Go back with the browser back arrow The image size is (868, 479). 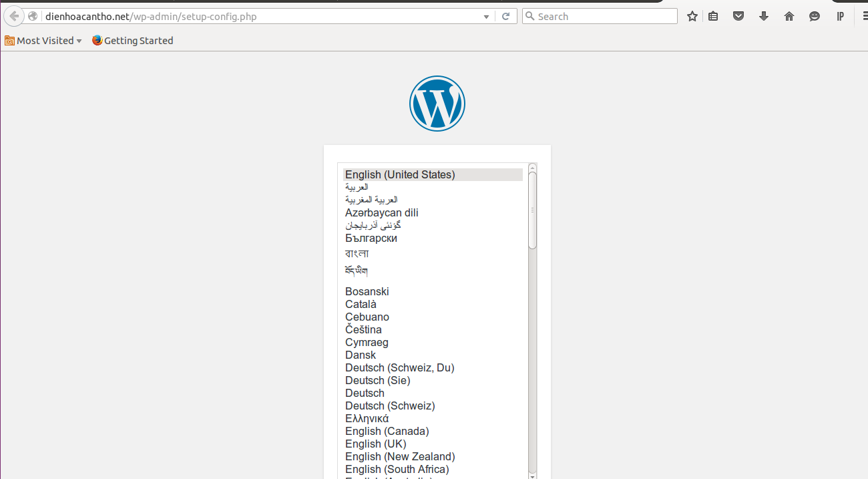14,16
